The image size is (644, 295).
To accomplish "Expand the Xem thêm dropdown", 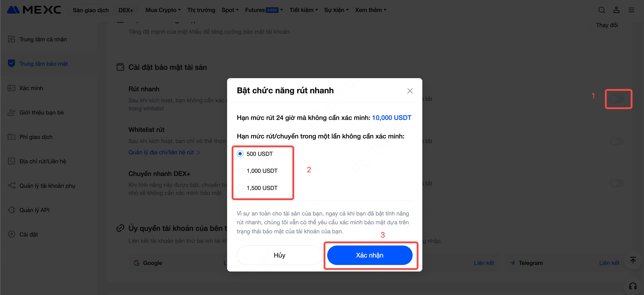I will point(371,10).
